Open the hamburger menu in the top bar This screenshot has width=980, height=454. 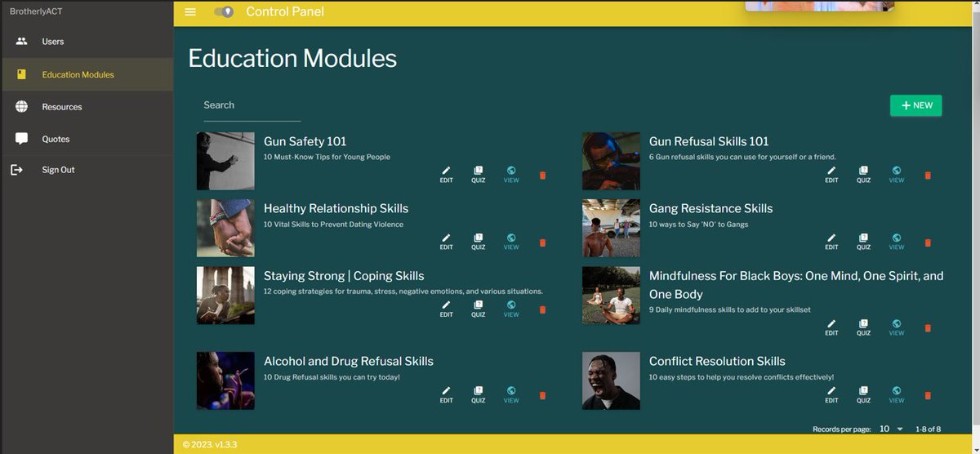[190, 11]
